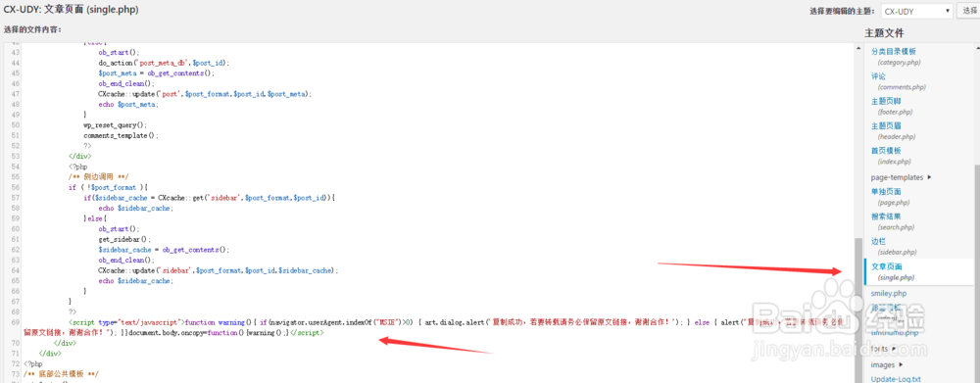Expand the page-templates folder
This screenshot has height=383, width=980.
(902, 177)
